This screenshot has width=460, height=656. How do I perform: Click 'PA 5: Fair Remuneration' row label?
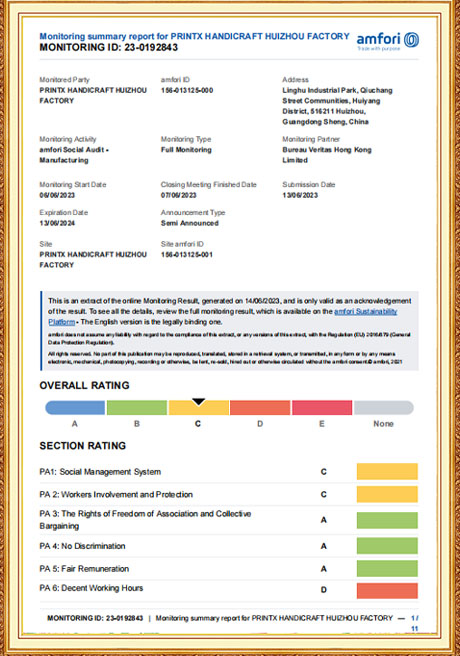click(x=84, y=569)
